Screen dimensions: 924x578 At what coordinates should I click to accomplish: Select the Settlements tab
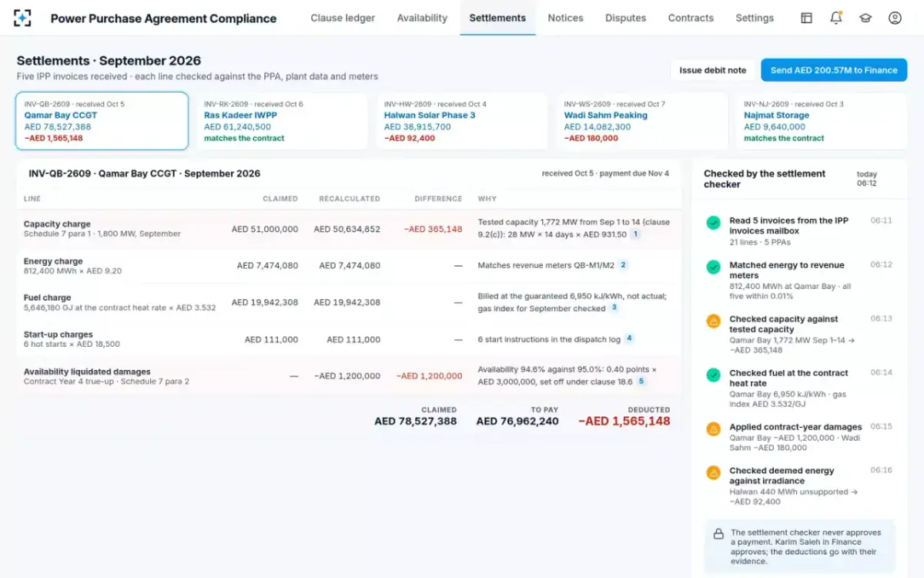click(x=497, y=18)
